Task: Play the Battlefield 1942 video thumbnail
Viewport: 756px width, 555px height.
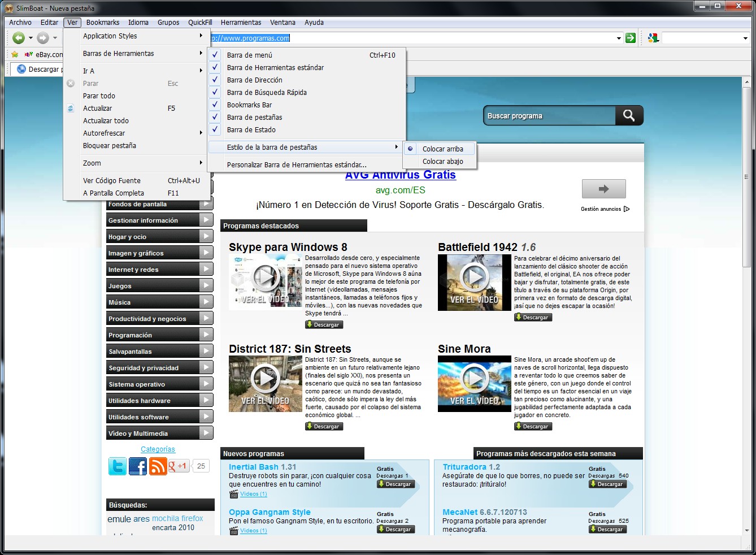Action: [x=475, y=277]
